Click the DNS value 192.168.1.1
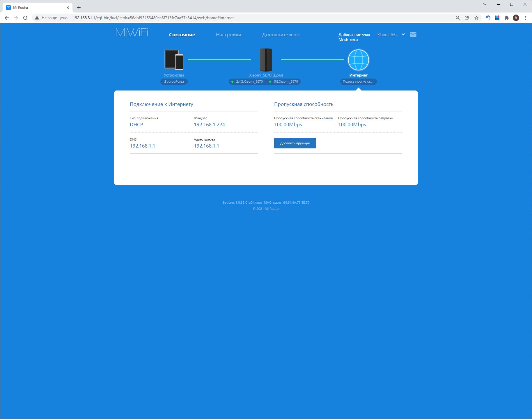532x419 pixels. (x=142, y=146)
